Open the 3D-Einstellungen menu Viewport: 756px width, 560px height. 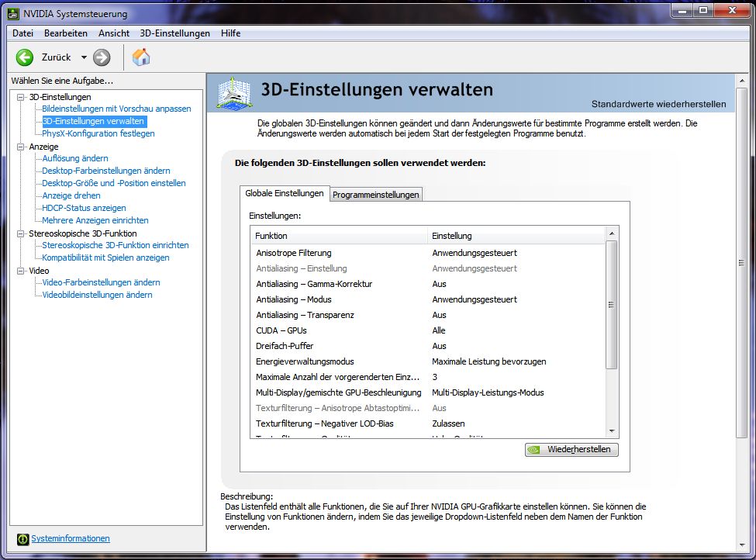tap(174, 33)
